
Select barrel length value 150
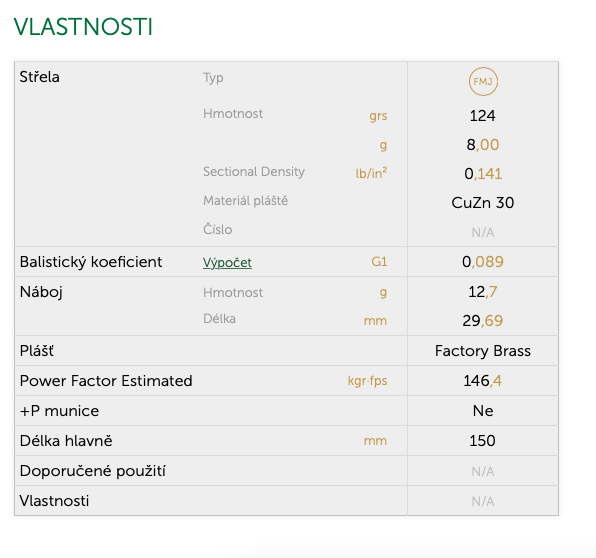click(482, 441)
